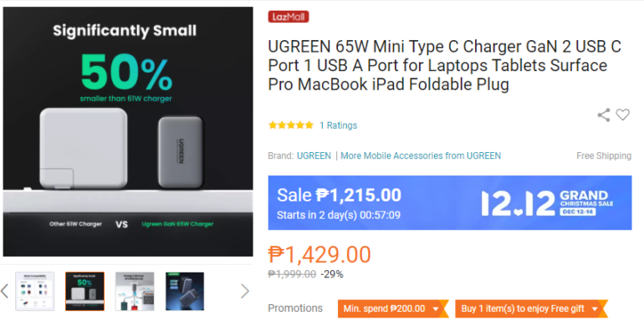644x336 pixels.
Task: Click the LazMall badge
Action: click(289, 17)
